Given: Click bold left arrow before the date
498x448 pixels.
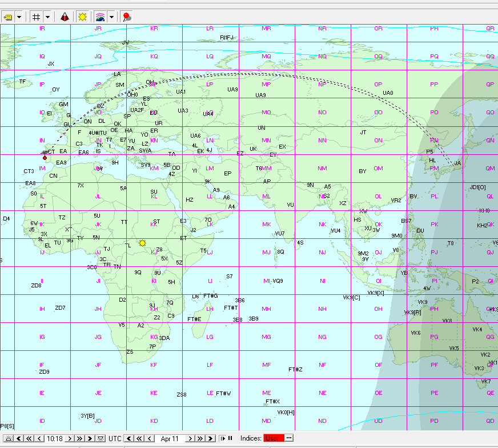Looking at the screenshot, I should [128, 438].
